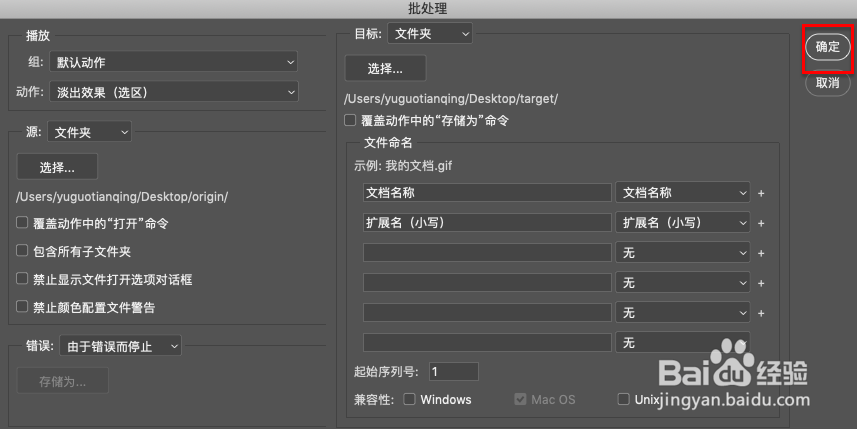Open the last file naming dropdown showing 无
Screen dimensions: 857x429
tap(683, 343)
